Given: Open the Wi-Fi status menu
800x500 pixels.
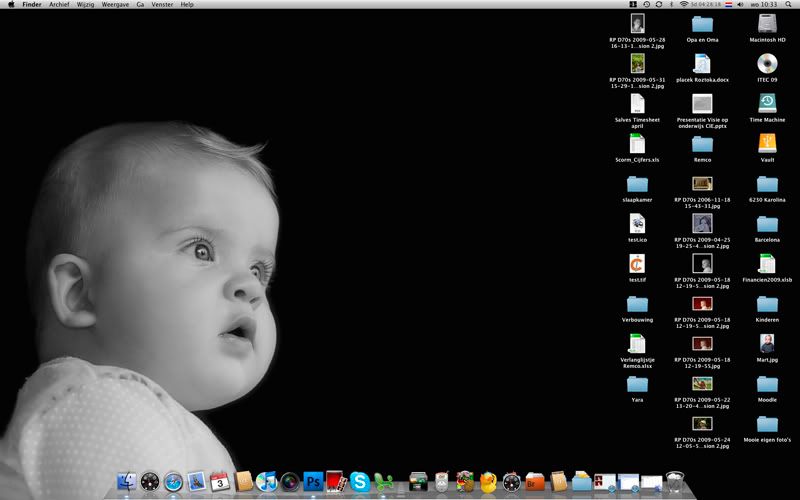Looking at the screenshot, I should [x=684, y=4].
